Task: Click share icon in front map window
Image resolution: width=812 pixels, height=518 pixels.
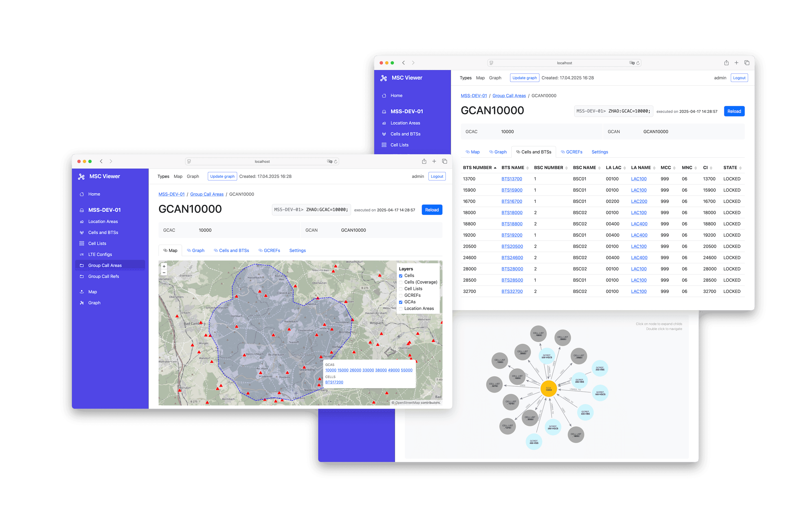Action: click(x=424, y=161)
